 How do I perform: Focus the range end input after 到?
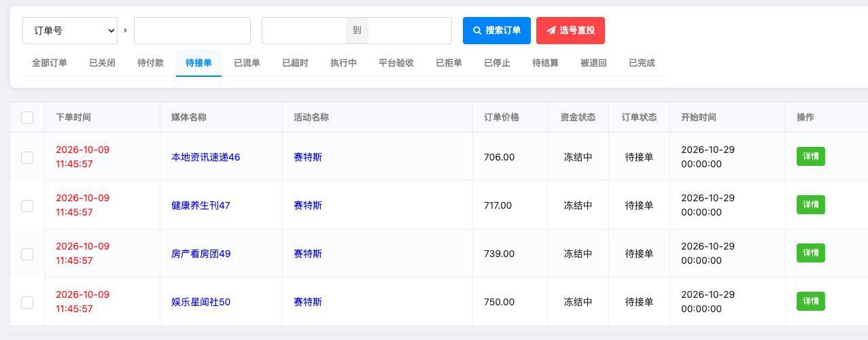click(410, 31)
